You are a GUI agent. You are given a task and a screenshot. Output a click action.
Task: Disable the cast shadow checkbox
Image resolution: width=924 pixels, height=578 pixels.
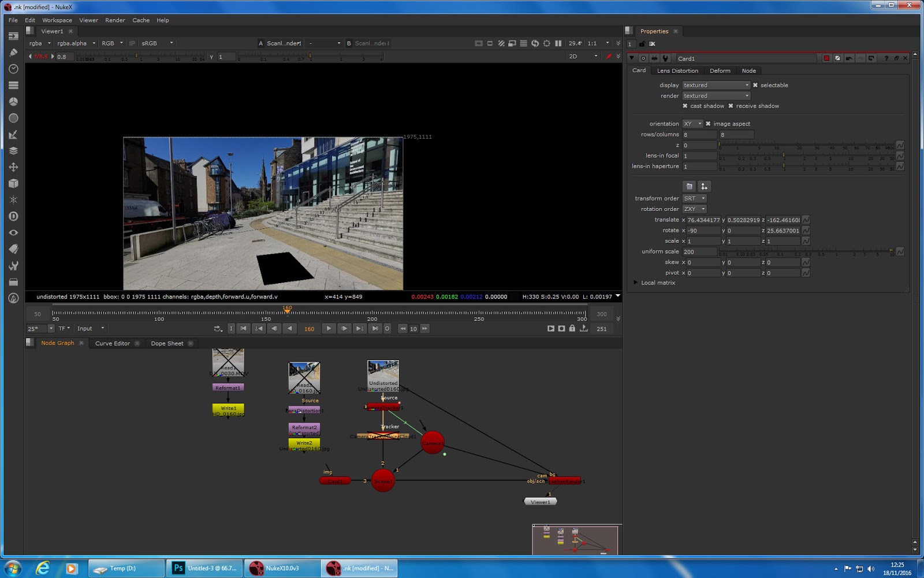click(685, 106)
